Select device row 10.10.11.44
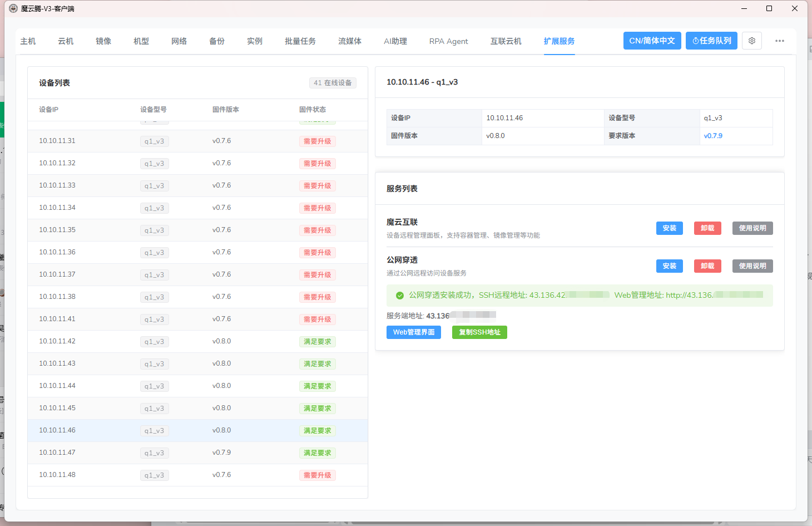 point(197,386)
